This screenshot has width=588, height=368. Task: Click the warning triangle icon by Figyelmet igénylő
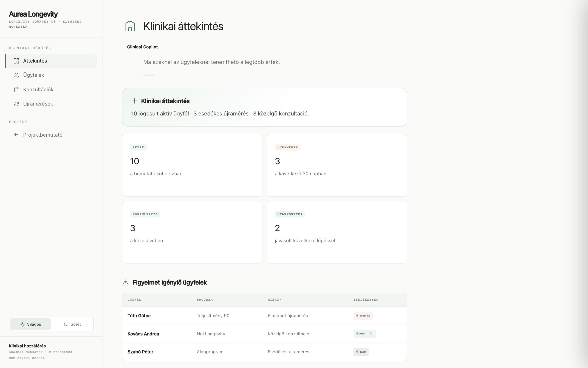[125, 283]
